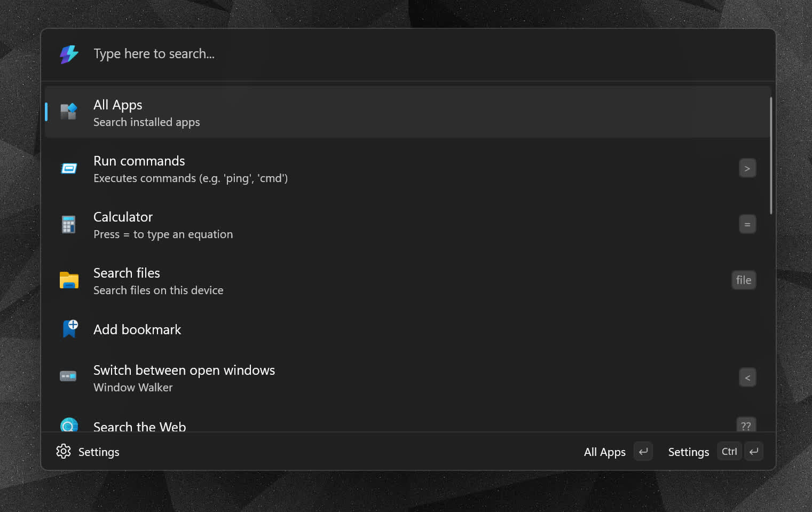Select the All Apps grid icon
Screen dimensions: 812x512
coord(68,112)
